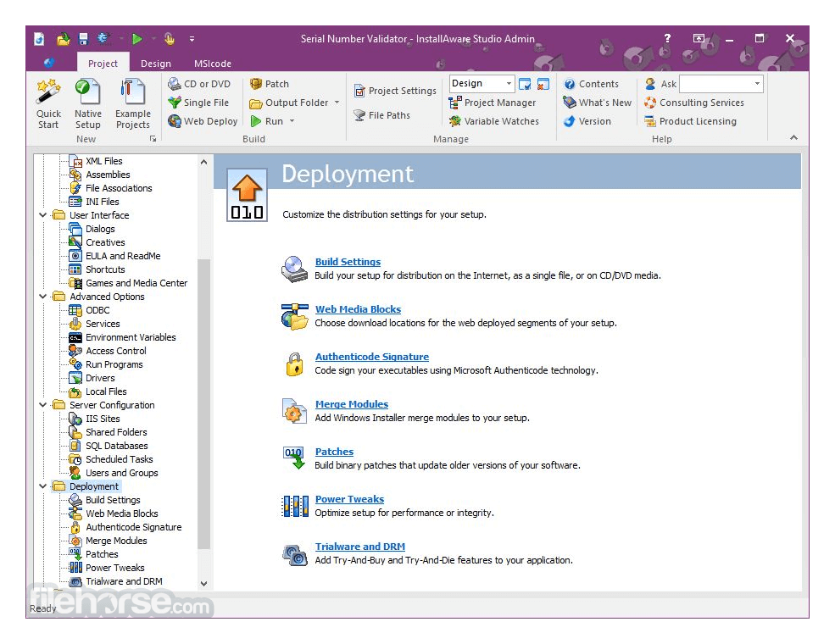The width and height of the screenshot is (835, 644).
Task: Browse Example Projects
Action: point(132,103)
